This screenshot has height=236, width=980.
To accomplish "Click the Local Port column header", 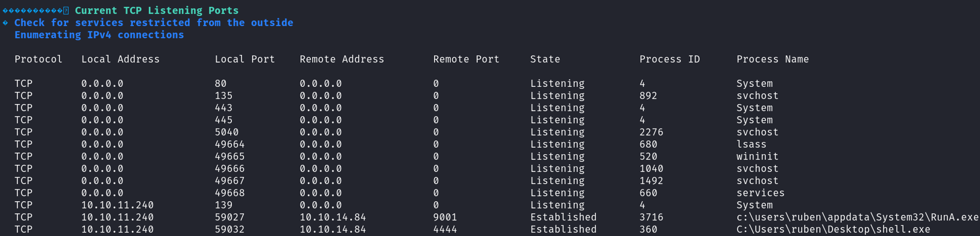I will point(245,59).
